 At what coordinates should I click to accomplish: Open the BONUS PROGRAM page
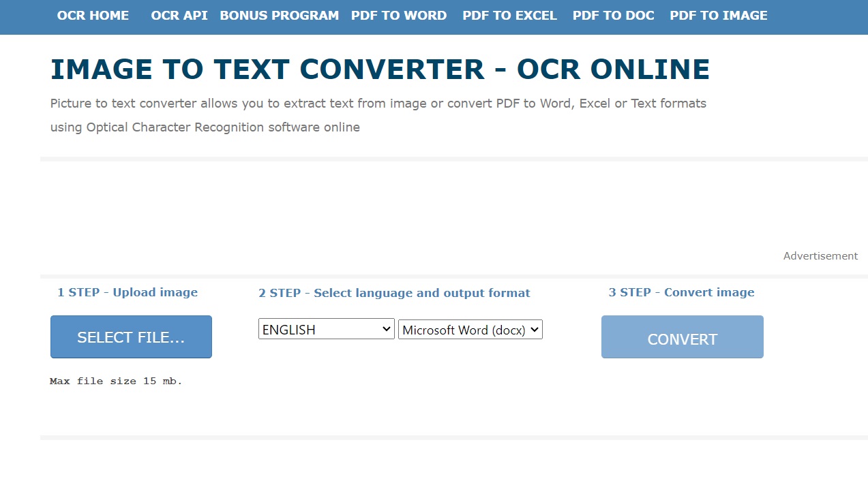[x=279, y=15]
